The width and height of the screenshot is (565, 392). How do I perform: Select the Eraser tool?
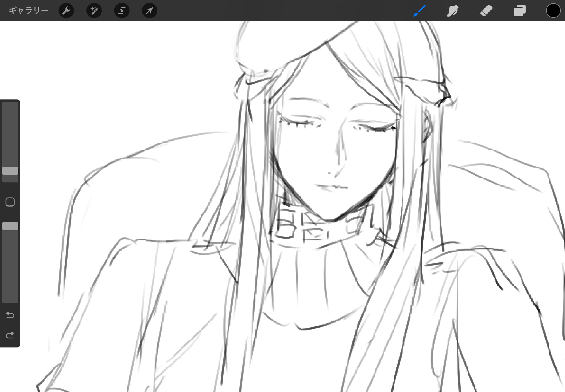(x=486, y=11)
